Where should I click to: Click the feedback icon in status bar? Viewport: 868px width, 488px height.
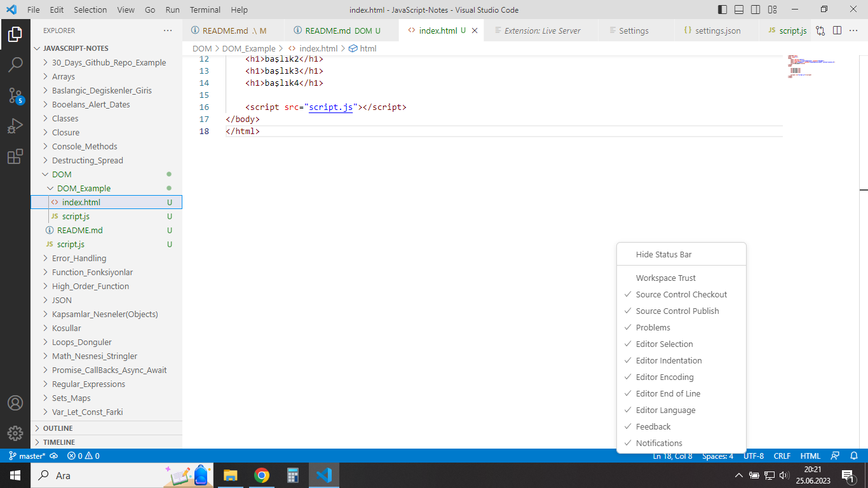[x=836, y=456]
